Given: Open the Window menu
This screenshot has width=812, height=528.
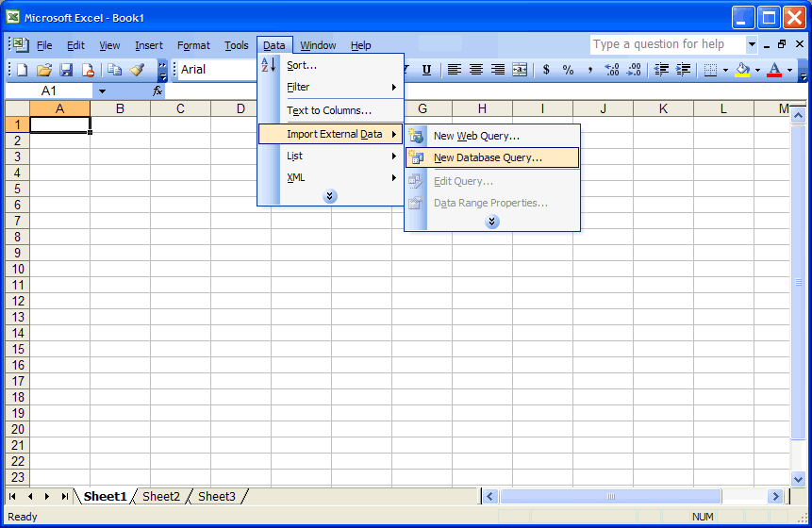Looking at the screenshot, I should (x=318, y=45).
